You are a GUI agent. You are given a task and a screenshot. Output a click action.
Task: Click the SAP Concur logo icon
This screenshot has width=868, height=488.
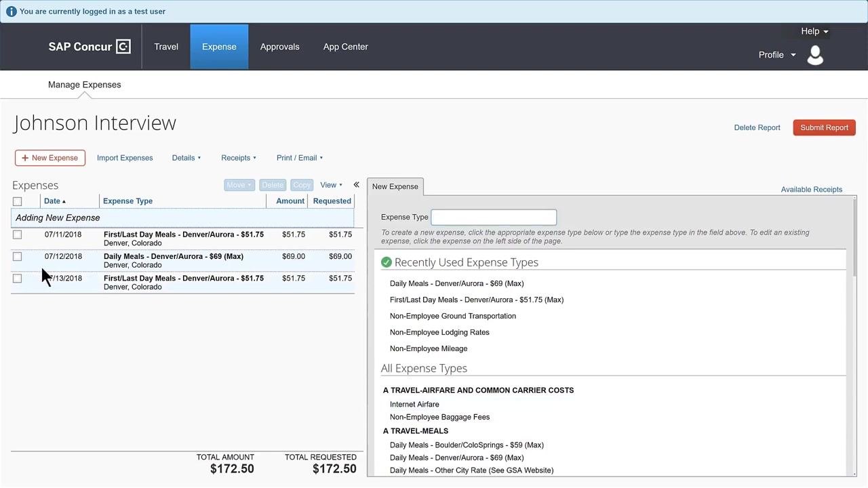pos(123,46)
